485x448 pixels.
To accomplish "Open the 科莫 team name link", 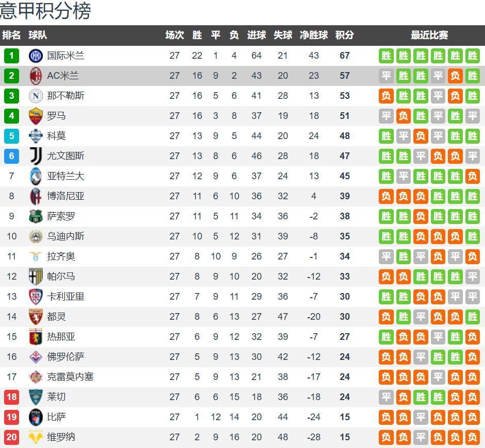I will point(56,136).
